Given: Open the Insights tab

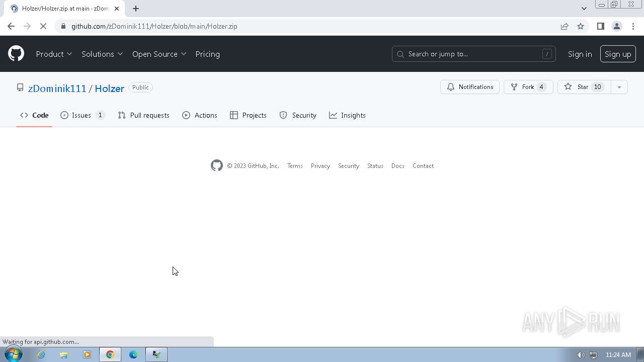Looking at the screenshot, I should point(347,115).
